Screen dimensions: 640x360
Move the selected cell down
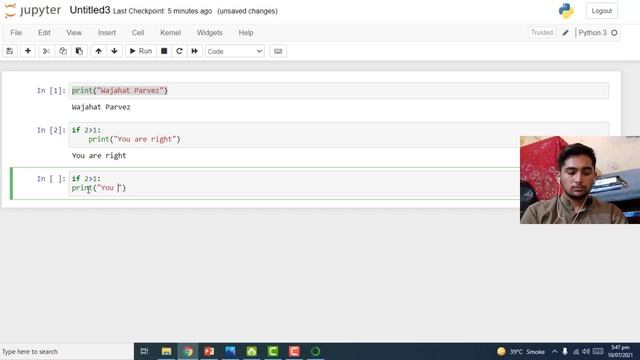click(114, 51)
